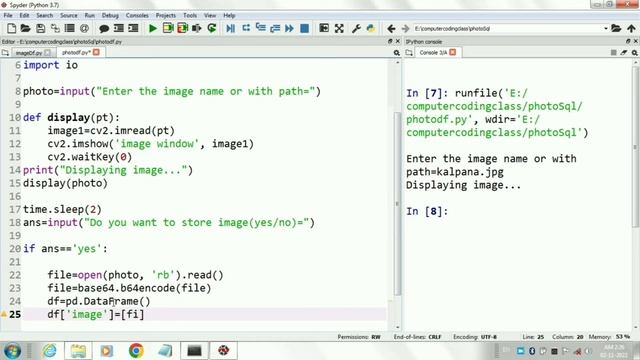Click line 25 warning marker
Viewport: 640px width, 360px height.
click(4, 314)
